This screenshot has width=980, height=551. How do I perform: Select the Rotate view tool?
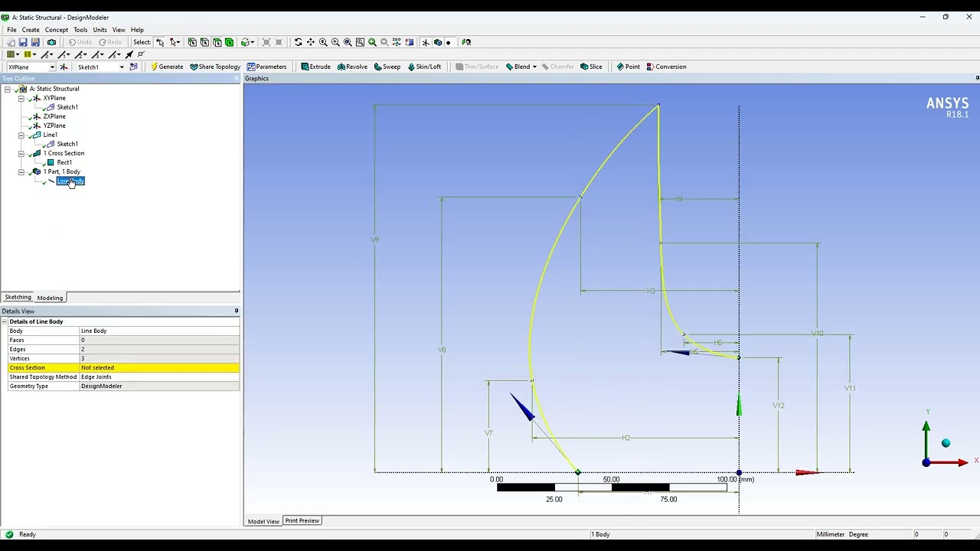click(299, 42)
